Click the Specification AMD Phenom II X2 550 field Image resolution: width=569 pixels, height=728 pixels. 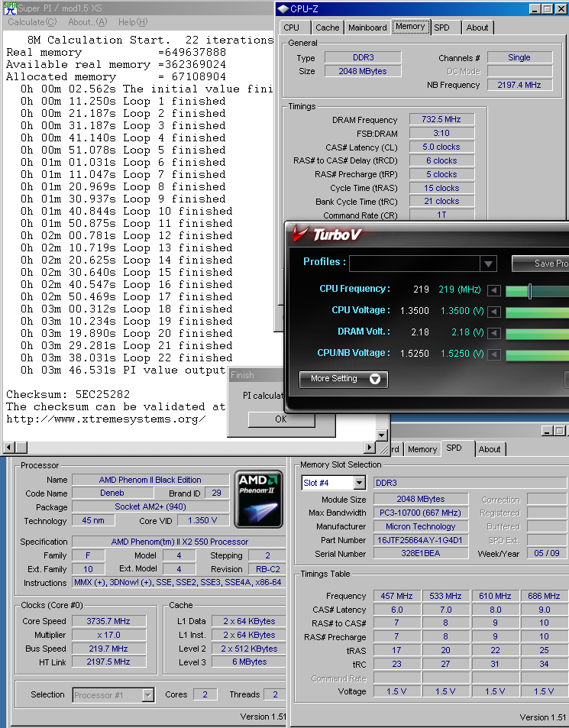[179, 542]
